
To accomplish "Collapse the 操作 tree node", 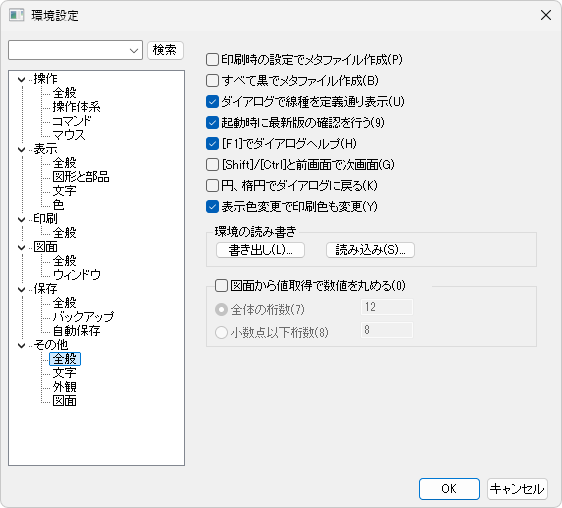I will (22, 79).
